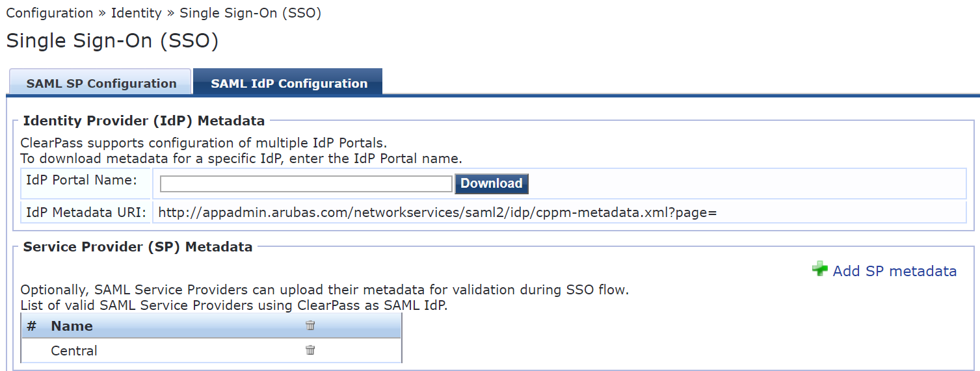Select the Central row in the providers list

(211, 351)
